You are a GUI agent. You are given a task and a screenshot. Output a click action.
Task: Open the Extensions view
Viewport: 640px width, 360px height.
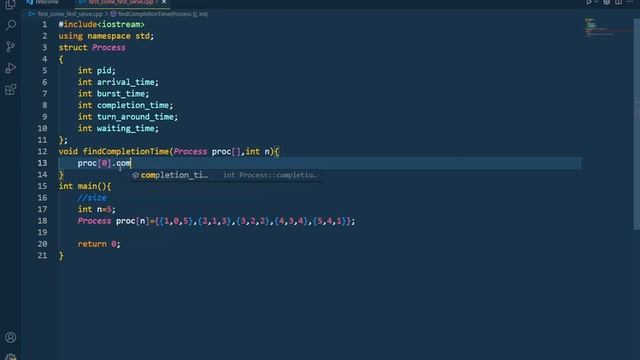(x=11, y=89)
